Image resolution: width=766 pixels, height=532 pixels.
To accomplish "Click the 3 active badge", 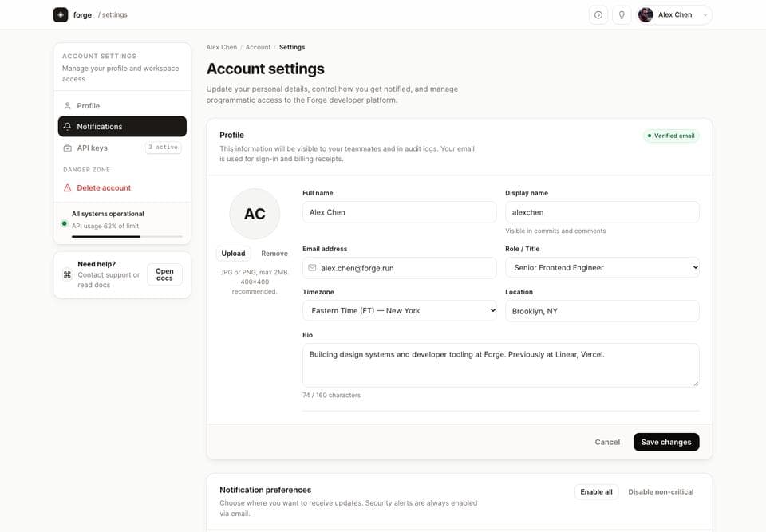I will tap(163, 147).
